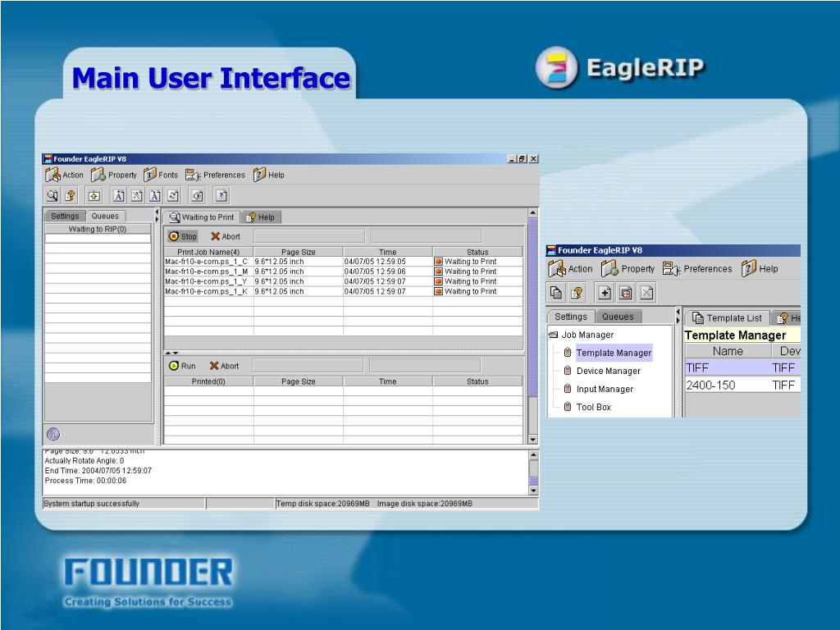The height and width of the screenshot is (630, 840).
Task: Click the orange status icon in the ps_1_K row
Action: 438,291
